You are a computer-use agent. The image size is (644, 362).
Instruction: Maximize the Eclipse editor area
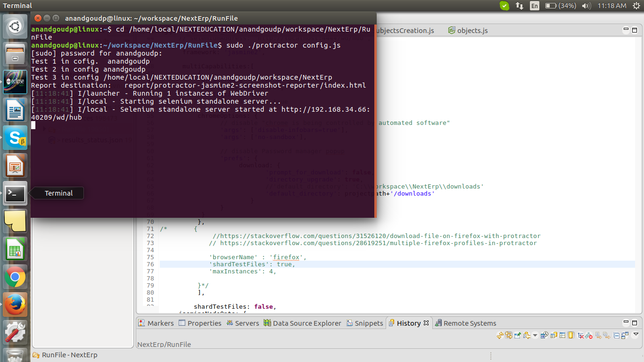pos(634,30)
